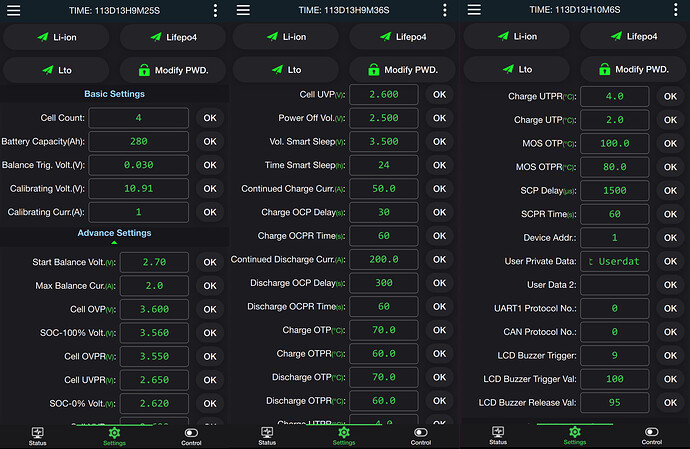Edit the LCD Buzzer Release Val field
690x449 pixels.
pyautogui.click(x=615, y=403)
